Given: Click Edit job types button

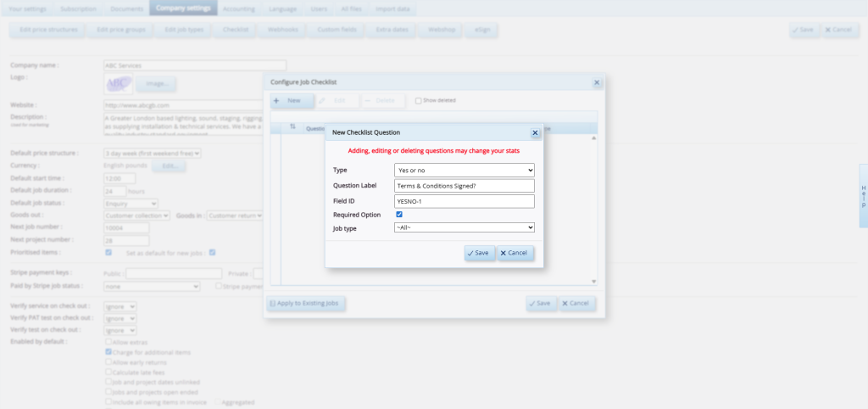Looking at the screenshot, I should point(184,30).
